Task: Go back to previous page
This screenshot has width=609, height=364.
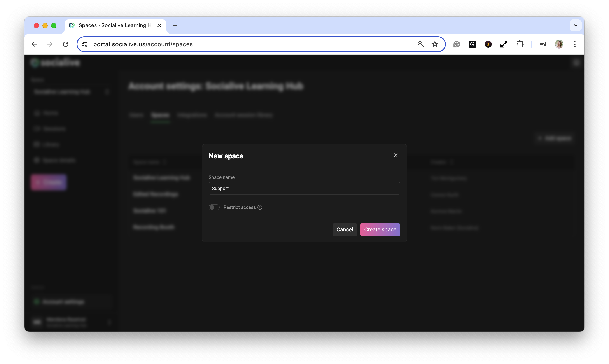Action: click(x=34, y=44)
